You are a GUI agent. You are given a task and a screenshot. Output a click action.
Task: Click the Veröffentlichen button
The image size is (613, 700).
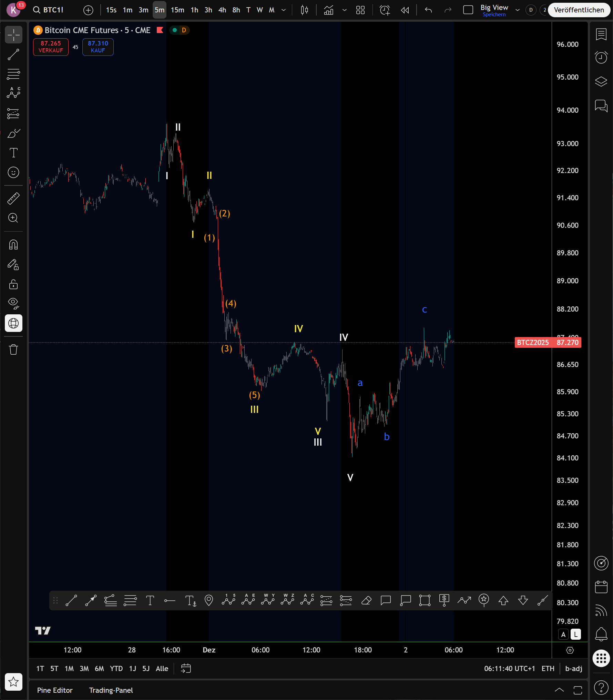point(579,10)
